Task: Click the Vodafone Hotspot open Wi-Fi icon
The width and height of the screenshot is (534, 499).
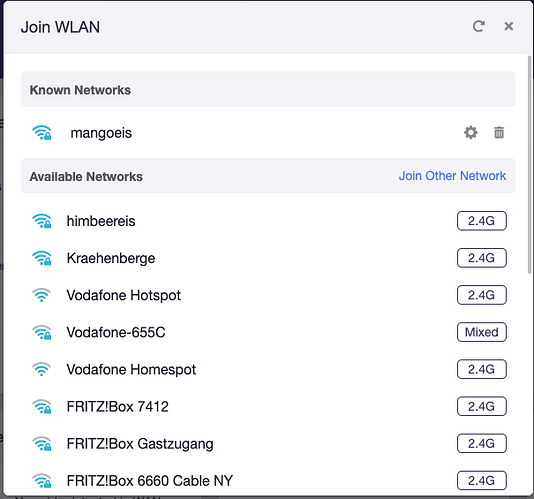Action: click(42, 295)
